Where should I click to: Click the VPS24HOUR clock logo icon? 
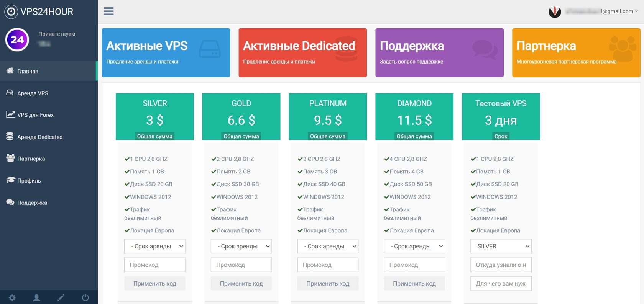(x=11, y=12)
